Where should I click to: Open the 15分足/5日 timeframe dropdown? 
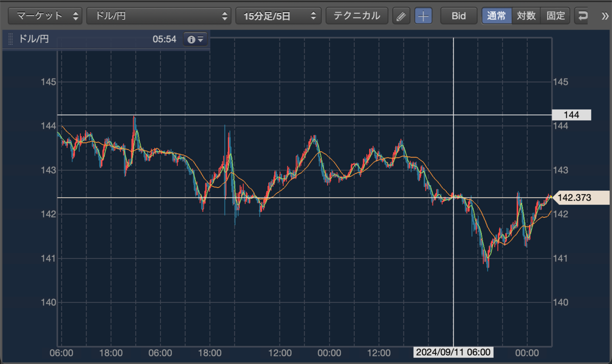pyautogui.click(x=278, y=16)
